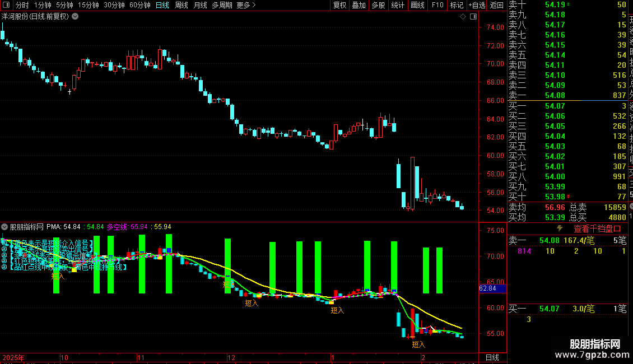Click the 买十 row price 53.98
The image size is (633, 364).
click(555, 197)
